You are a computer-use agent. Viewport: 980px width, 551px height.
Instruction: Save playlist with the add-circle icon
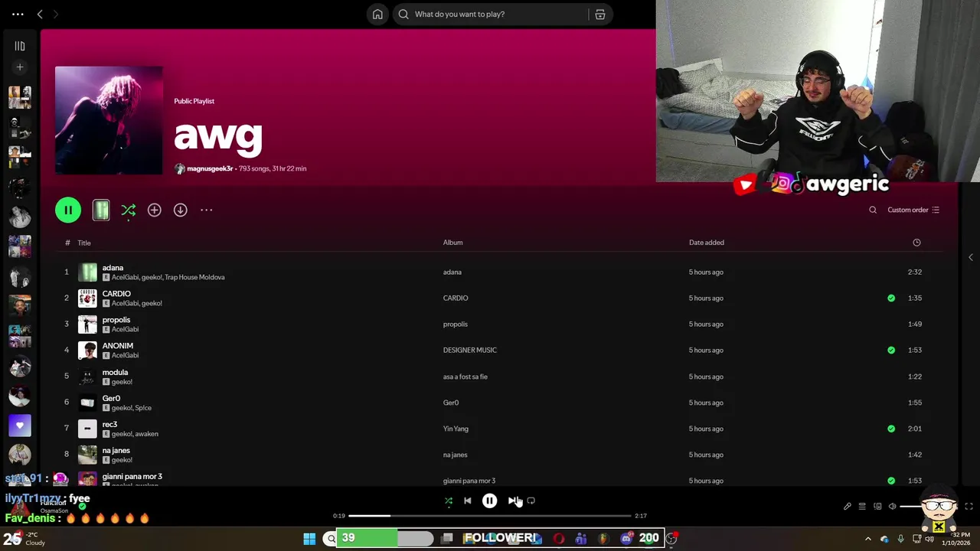(x=155, y=210)
